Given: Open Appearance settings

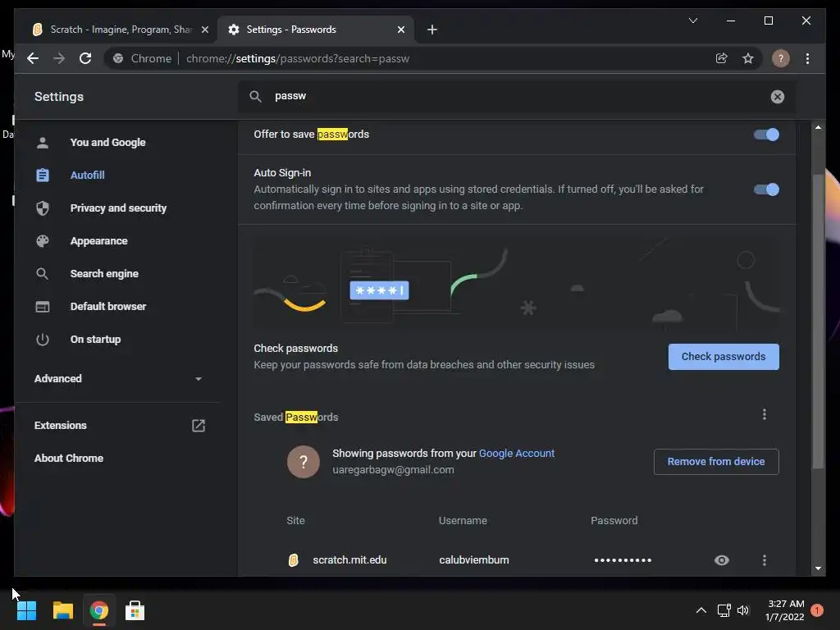Looking at the screenshot, I should [x=98, y=241].
